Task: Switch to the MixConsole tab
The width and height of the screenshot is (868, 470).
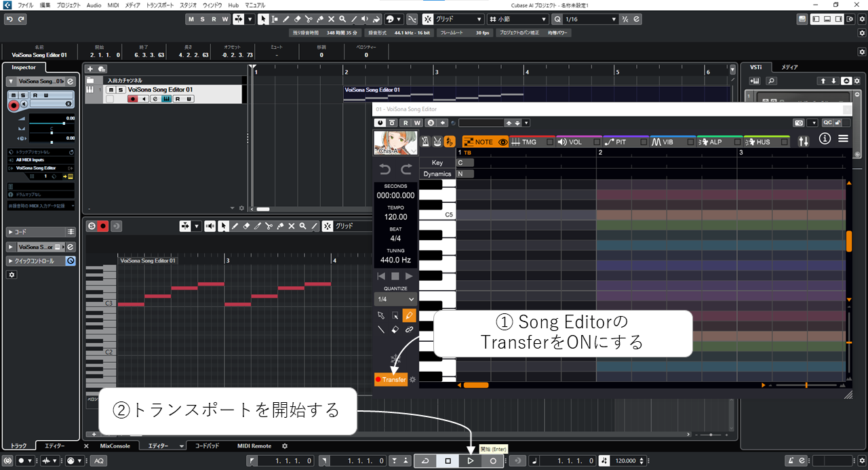Action: (x=115, y=446)
